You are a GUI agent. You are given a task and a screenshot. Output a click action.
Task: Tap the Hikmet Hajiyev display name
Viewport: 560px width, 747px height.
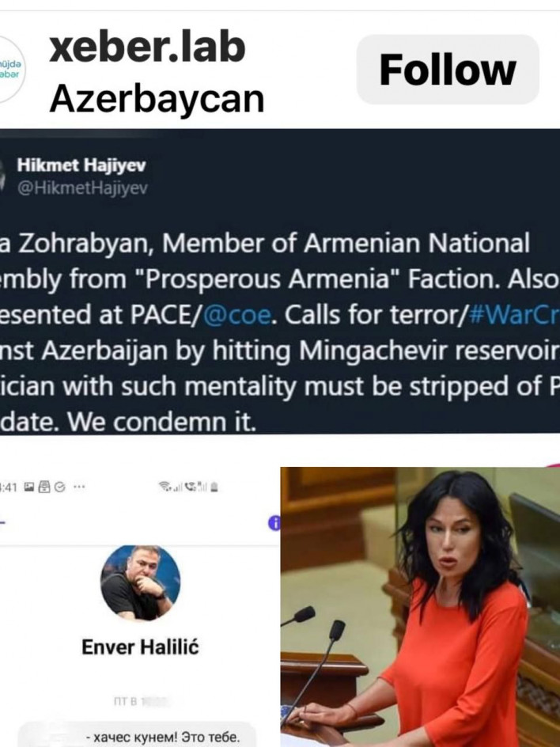(x=81, y=165)
